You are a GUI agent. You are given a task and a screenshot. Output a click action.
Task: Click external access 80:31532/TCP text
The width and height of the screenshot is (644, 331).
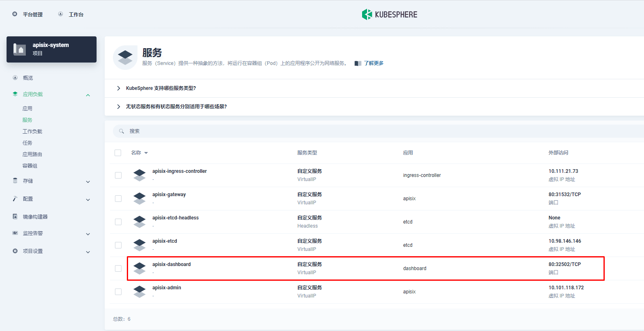click(x=565, y=195)
